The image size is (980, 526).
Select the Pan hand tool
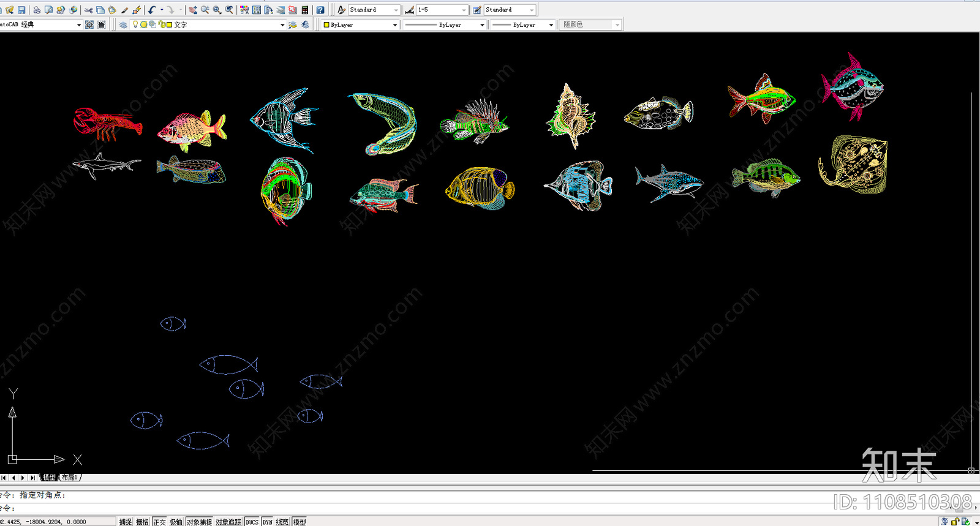click(x=193, y=10)
